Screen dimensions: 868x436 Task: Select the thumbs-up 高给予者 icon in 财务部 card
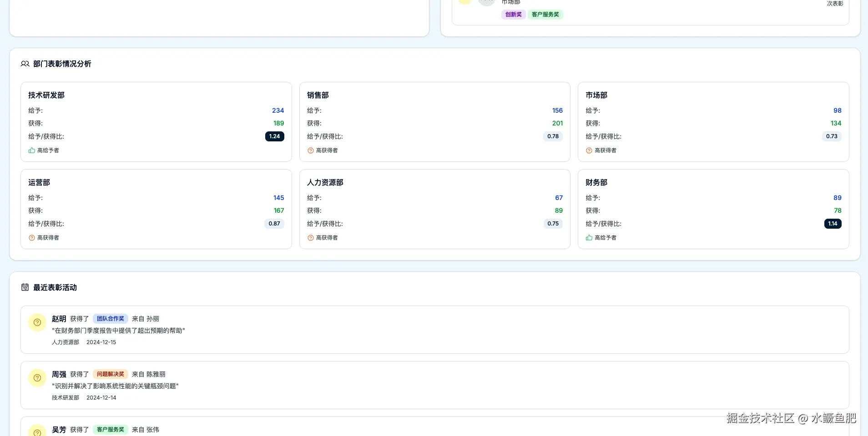click(589, 237)
